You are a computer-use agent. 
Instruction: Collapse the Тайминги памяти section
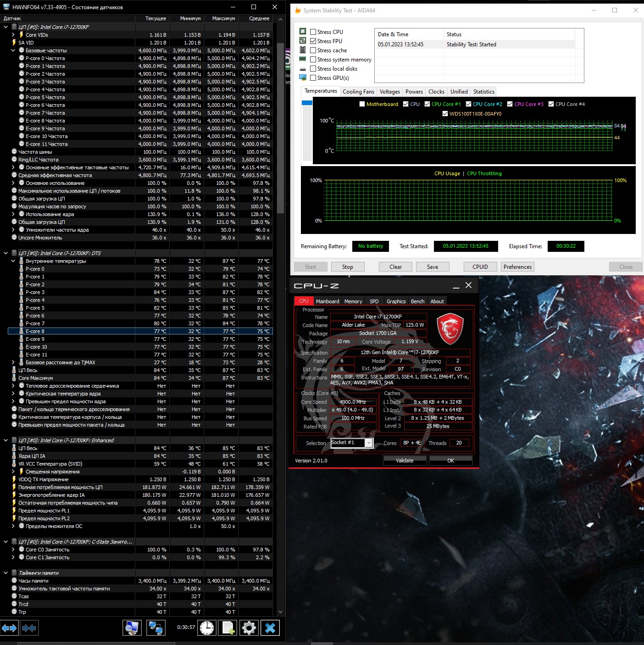(6, 573)
